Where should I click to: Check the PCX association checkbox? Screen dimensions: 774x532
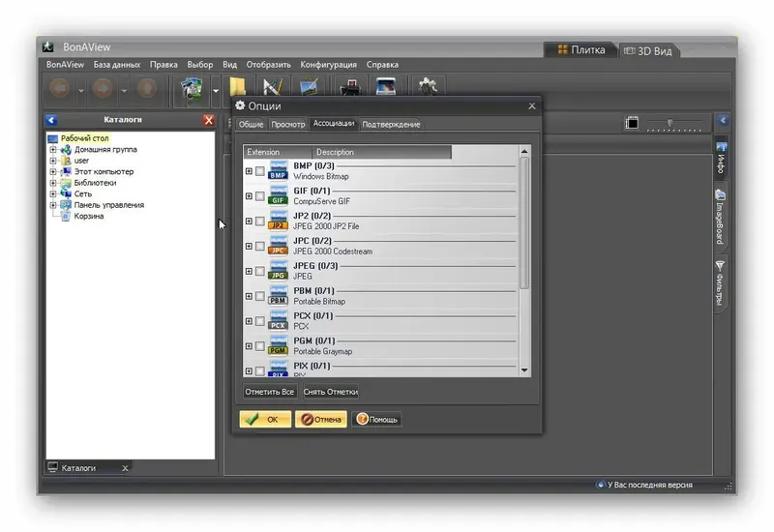[x=260, y=321]
